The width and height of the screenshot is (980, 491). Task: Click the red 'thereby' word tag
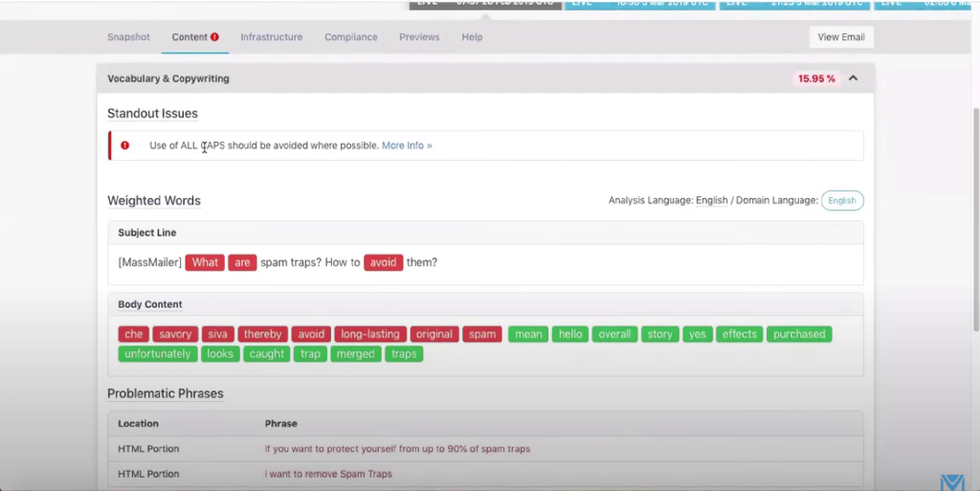262,334
